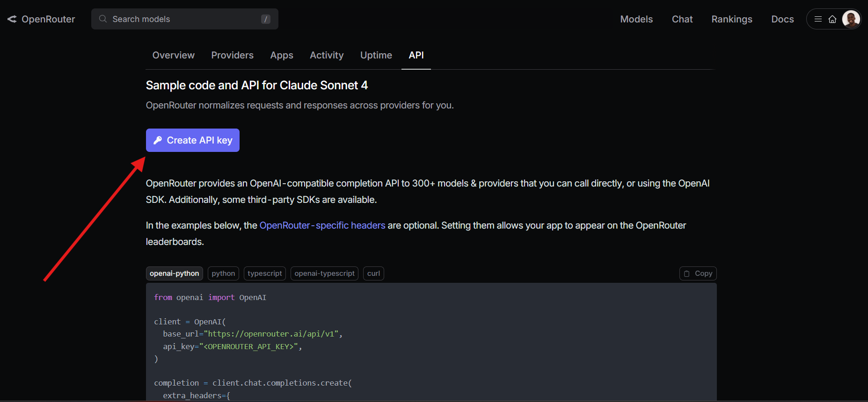
Task: Select the openai-typescript code tab
Action: tap(324, 273)
